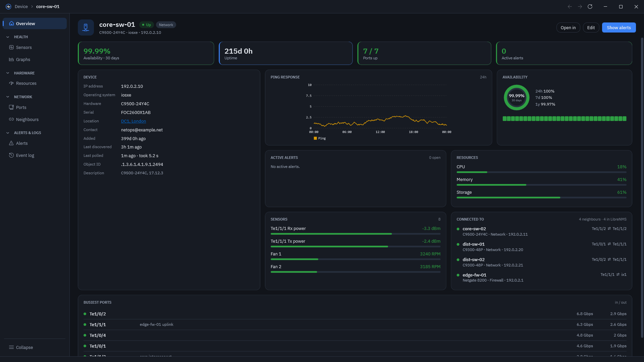
Task: Click the Storage usage bar
Action: (541, 198)
